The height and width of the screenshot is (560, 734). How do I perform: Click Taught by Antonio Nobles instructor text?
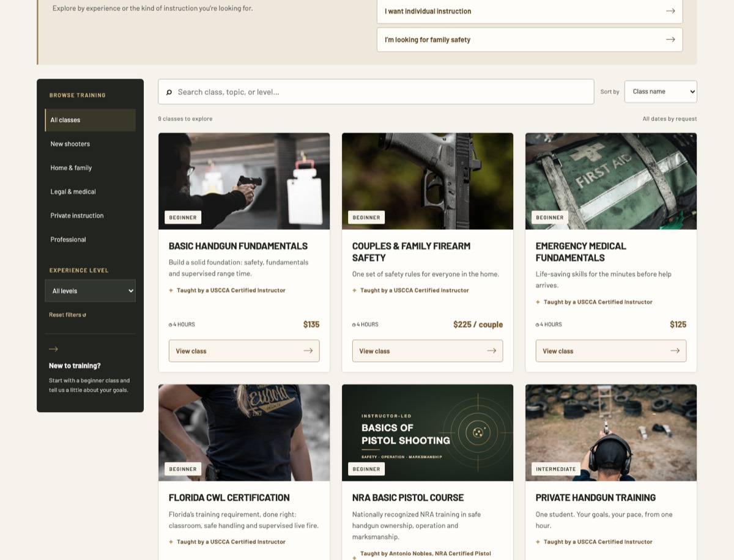[426, 554]
